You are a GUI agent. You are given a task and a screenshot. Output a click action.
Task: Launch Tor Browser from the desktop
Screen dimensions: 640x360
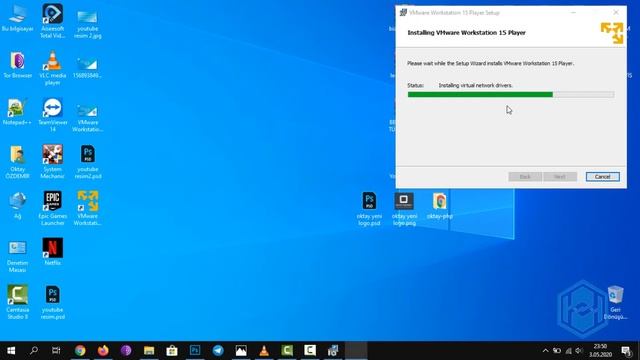tap(18, 64)
